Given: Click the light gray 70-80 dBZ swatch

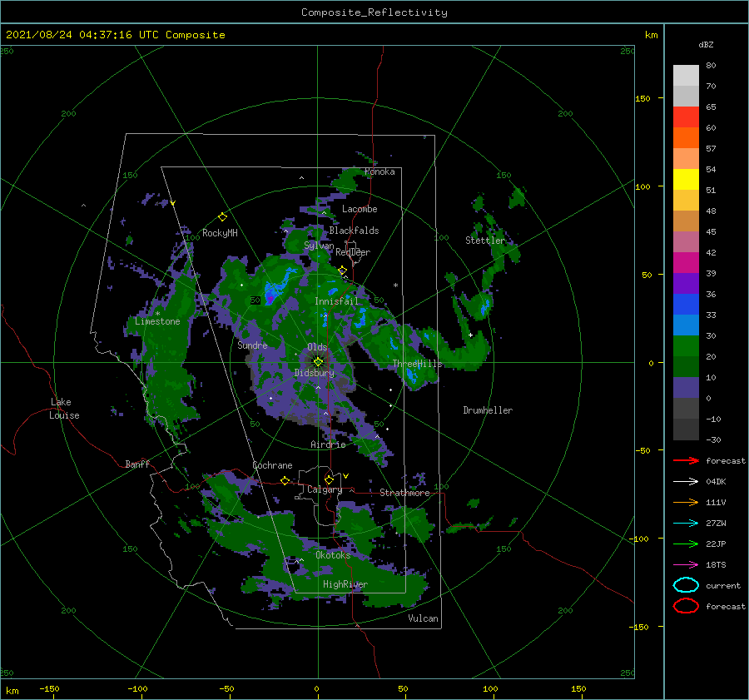Looking at the screenshot, I should pyautogui.click(x=686, y=76).
